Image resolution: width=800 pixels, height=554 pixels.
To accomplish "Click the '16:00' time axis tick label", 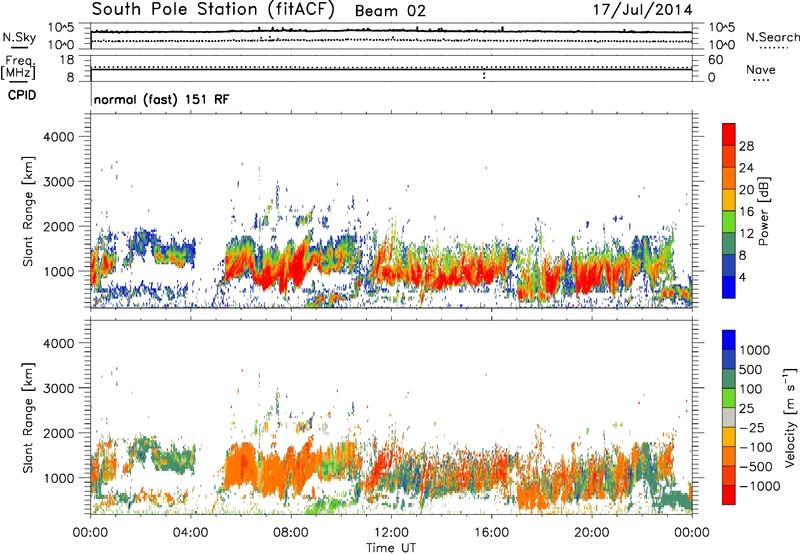I will point(491,533).
